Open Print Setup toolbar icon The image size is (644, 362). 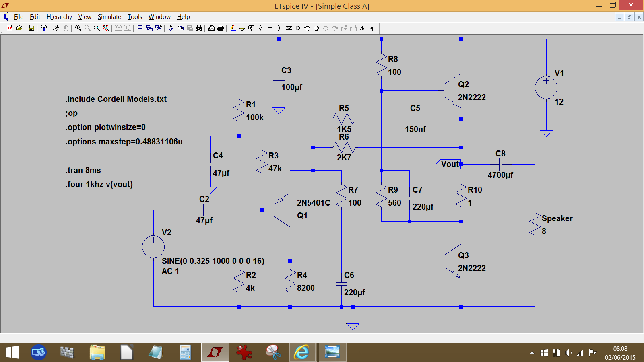(211, 28)
